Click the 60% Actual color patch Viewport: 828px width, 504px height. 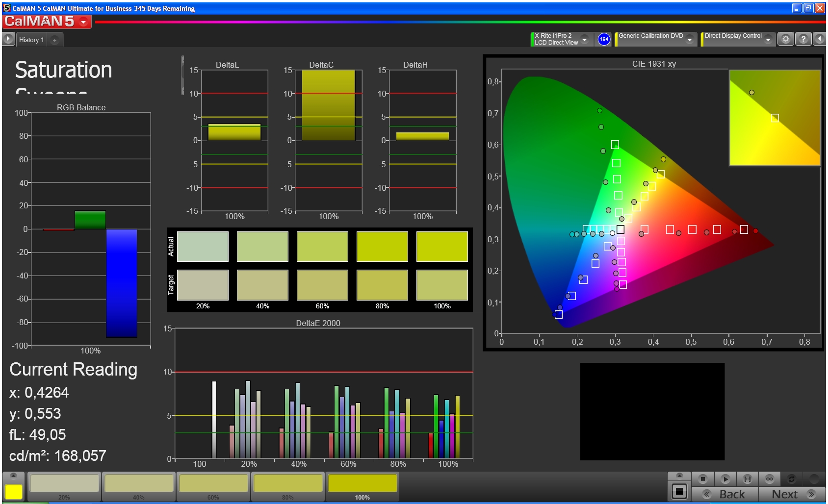[x=322, y=247]
